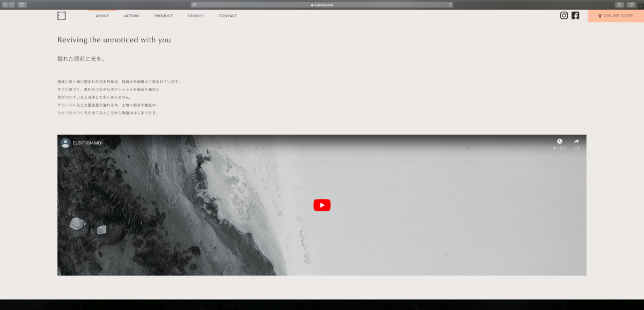Toggle the Safari sidebar
The width and height of the screenshot is (644, 310).
(22, 5)
